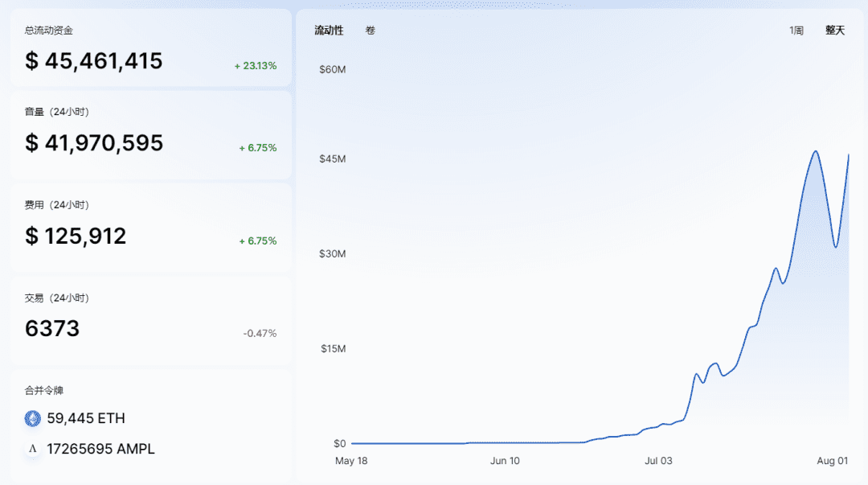Click the 59,445 ETH amount
Viewport: 868px width, 485px height.
pos(86,418)
